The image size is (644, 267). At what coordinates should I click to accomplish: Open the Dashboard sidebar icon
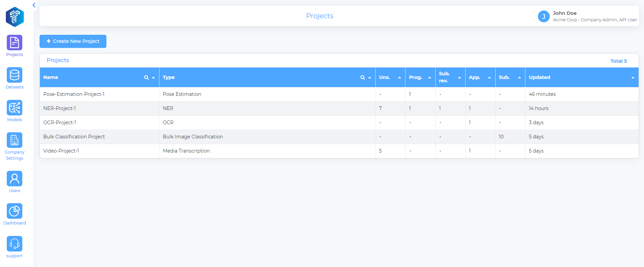tap(15, 211)
